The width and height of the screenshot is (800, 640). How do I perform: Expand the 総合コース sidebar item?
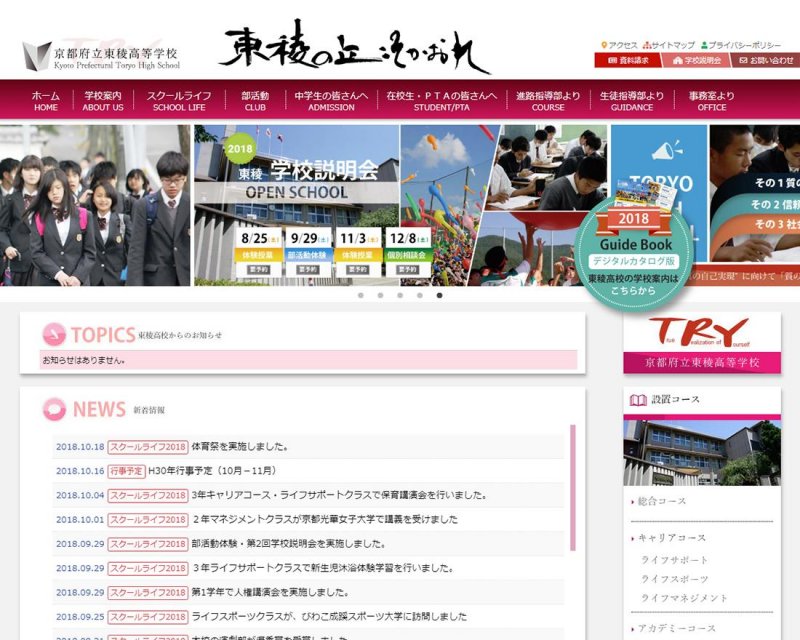(x=662, y=500)
